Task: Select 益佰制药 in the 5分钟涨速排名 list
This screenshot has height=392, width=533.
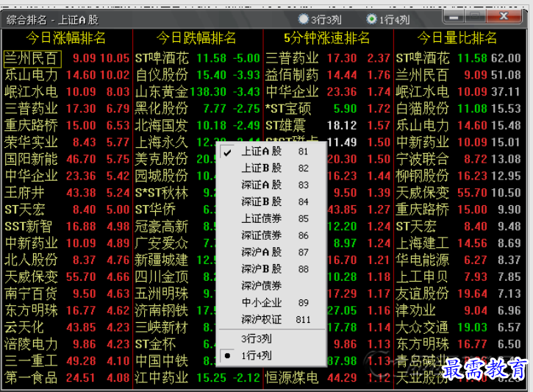Action: pos(292,75)
